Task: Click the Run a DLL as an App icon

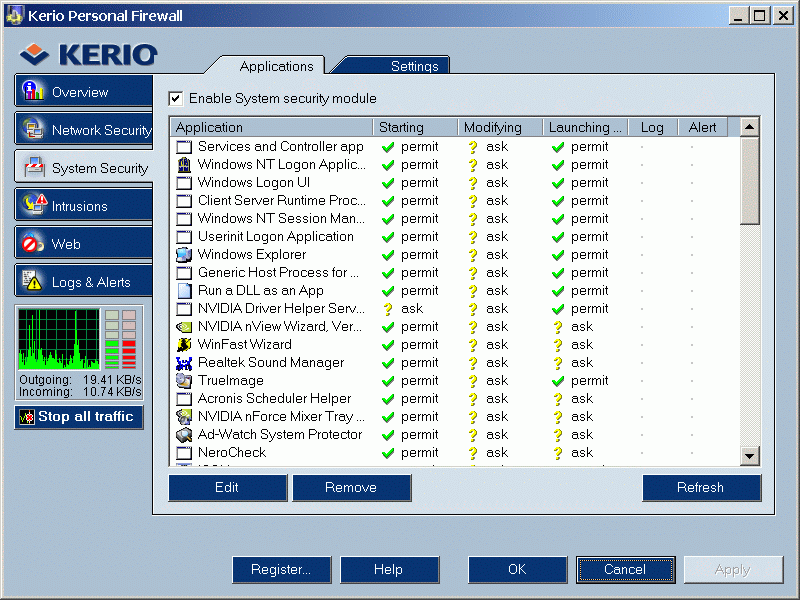Action: tap(184, 291)
